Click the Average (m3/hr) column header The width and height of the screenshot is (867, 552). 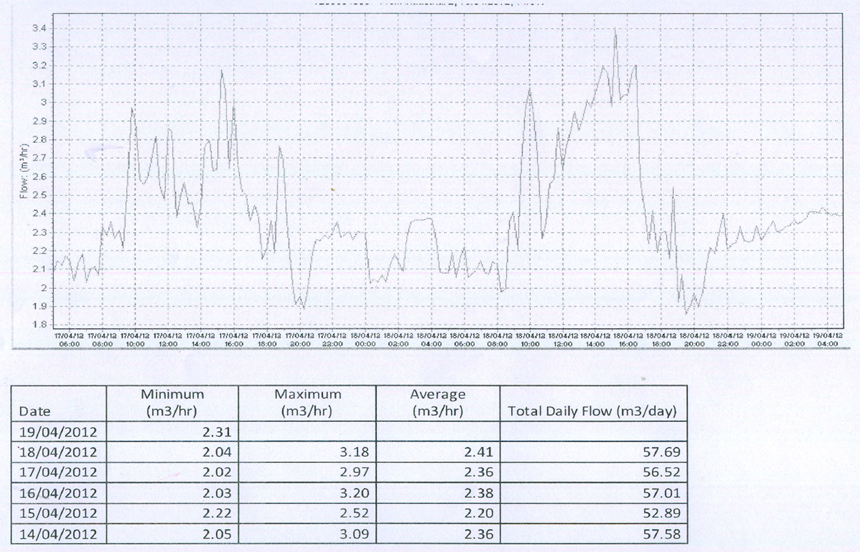coord(437,402)
